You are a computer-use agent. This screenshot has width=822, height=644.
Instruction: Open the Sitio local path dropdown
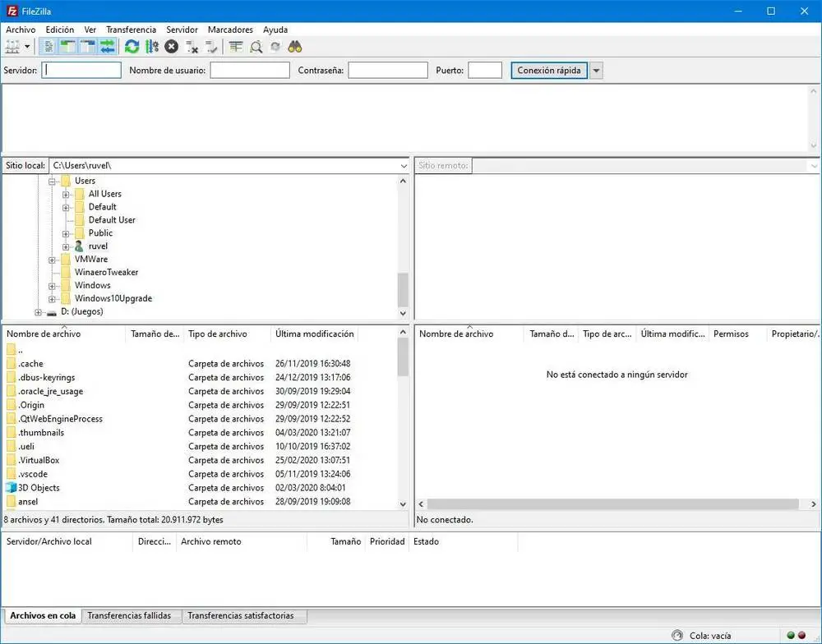click(404, 166)
